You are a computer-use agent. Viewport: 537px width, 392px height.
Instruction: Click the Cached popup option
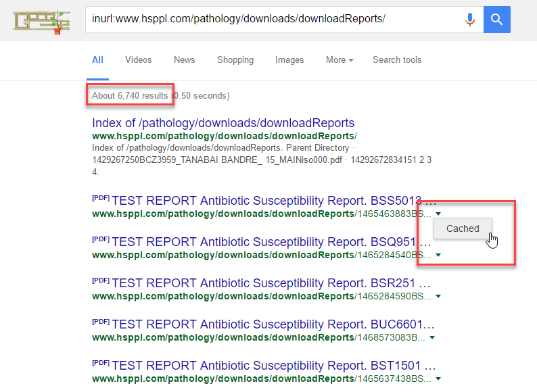click(x=463, y=228)
